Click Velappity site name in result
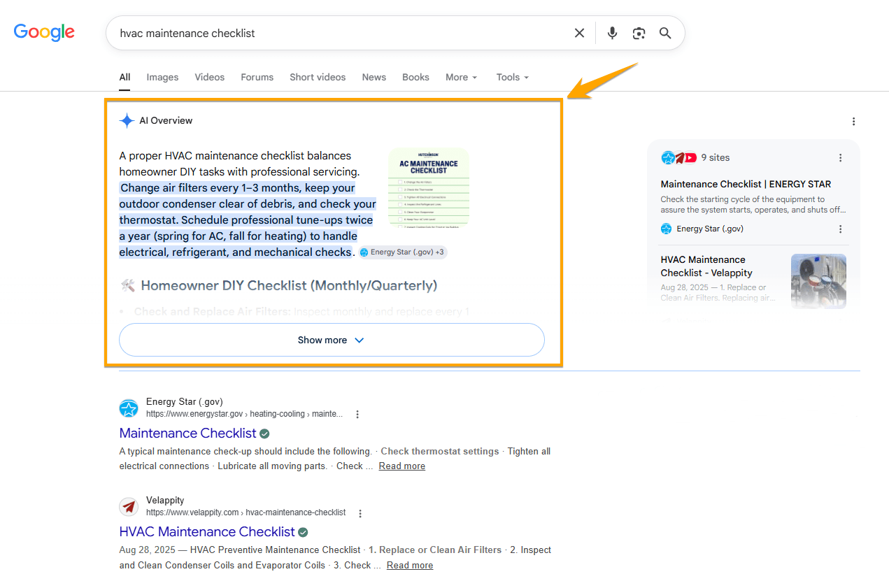 pyautogui.click(x=165, y=501)
